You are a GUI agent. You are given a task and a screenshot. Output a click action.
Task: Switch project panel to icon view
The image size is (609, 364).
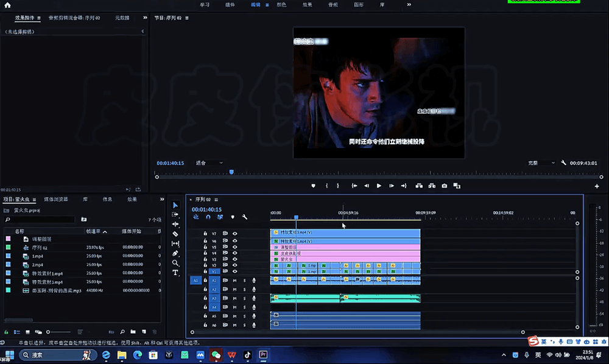point(27,332)
